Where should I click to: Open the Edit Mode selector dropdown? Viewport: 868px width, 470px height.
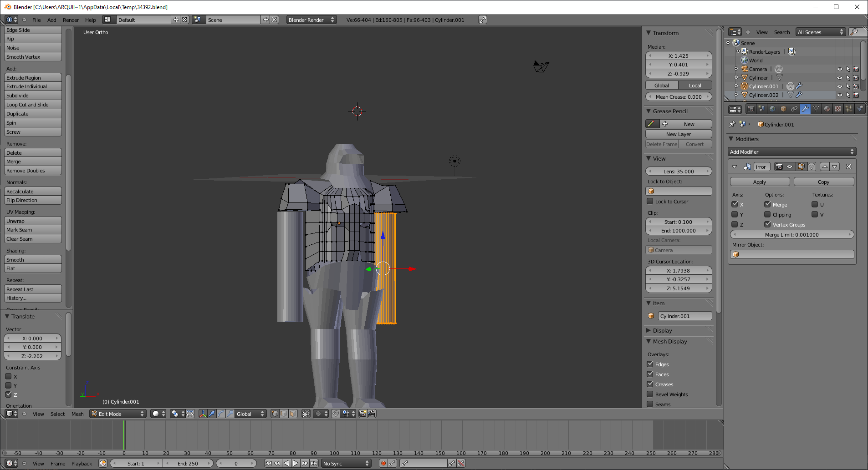pyautogui.click(x=117, y=414)
